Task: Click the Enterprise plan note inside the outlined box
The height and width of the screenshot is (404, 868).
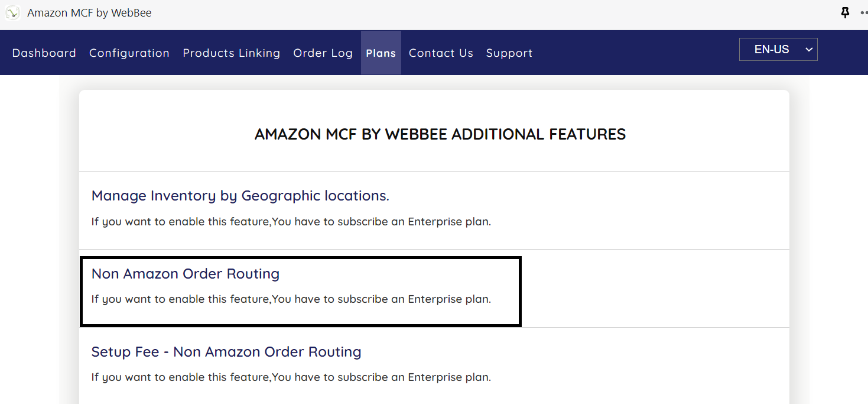Action: (x=291, y=299)
